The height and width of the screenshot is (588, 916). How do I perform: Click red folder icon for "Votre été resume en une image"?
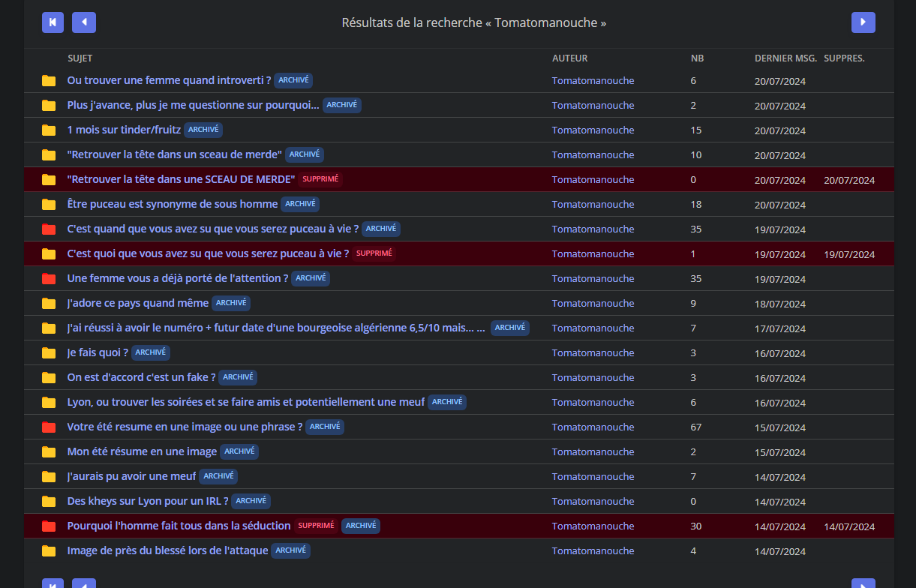click(49, 427)
